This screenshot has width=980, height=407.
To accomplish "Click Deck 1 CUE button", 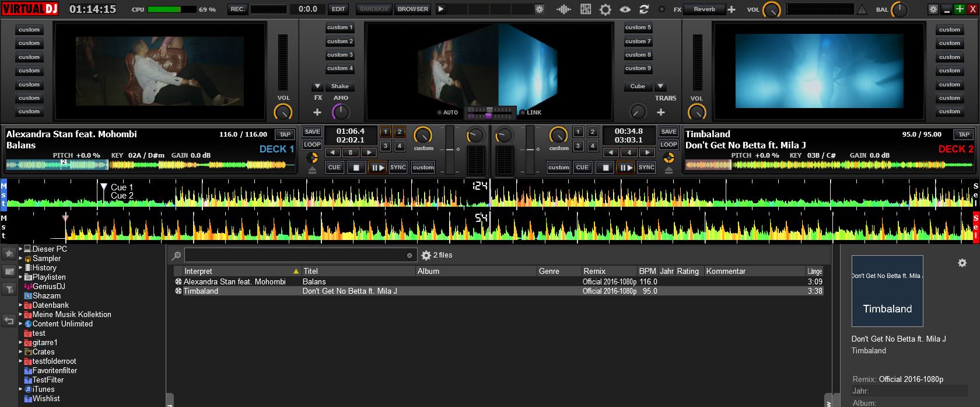I will (334, 168).
